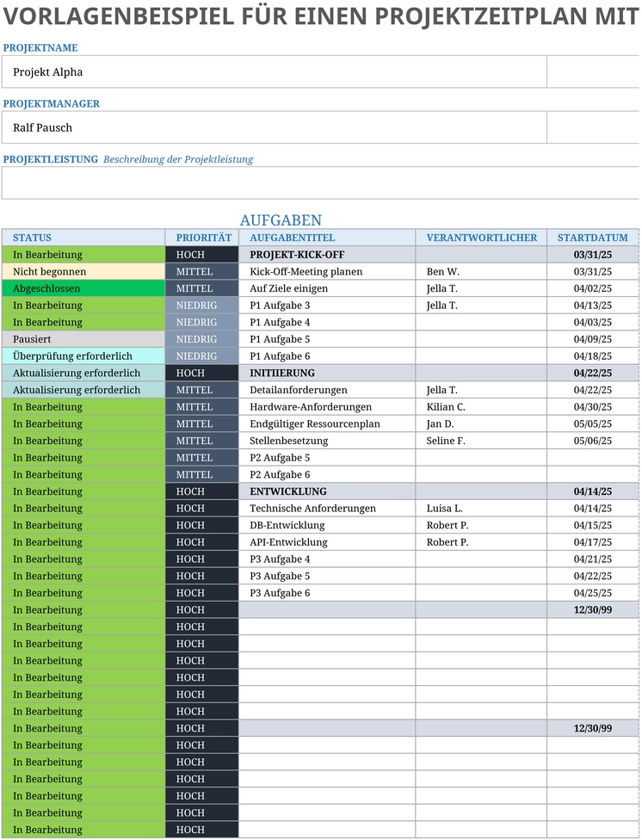Select the 'Auf Ziele einigen' cell
Screen dimensions: 642x840
click(x=327, y=288)
